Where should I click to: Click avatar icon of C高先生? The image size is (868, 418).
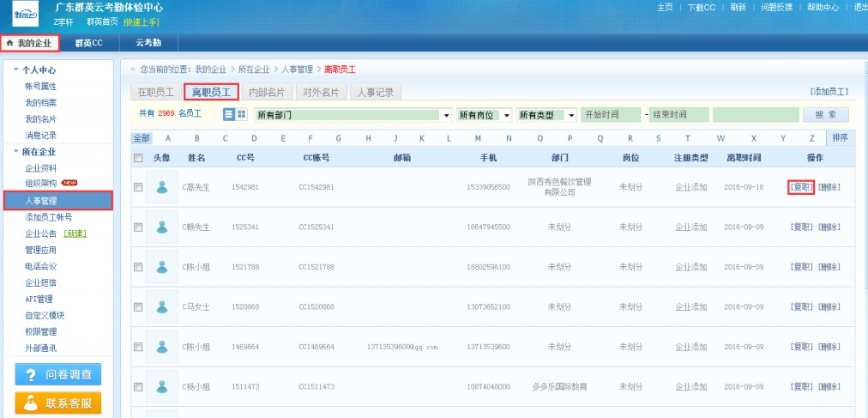point(161,187)
